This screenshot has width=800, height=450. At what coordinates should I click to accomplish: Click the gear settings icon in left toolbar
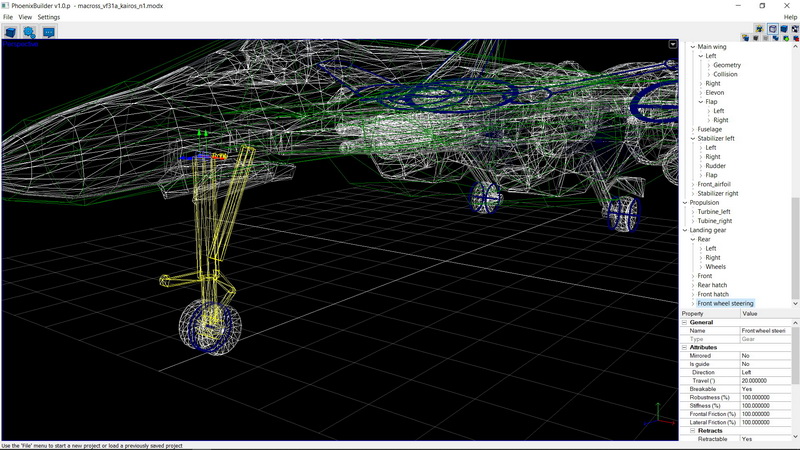(x=29, y=32)
